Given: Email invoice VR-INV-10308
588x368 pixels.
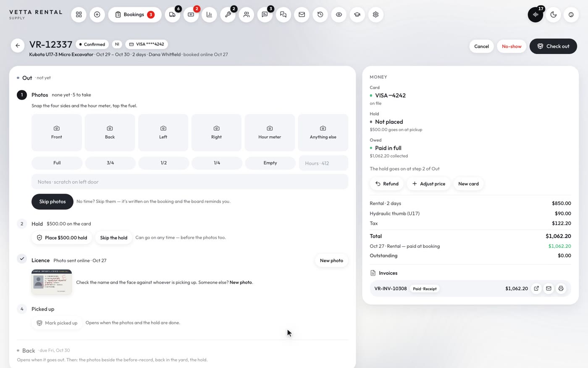Looking at the screenshot, I should pos(549,289).
